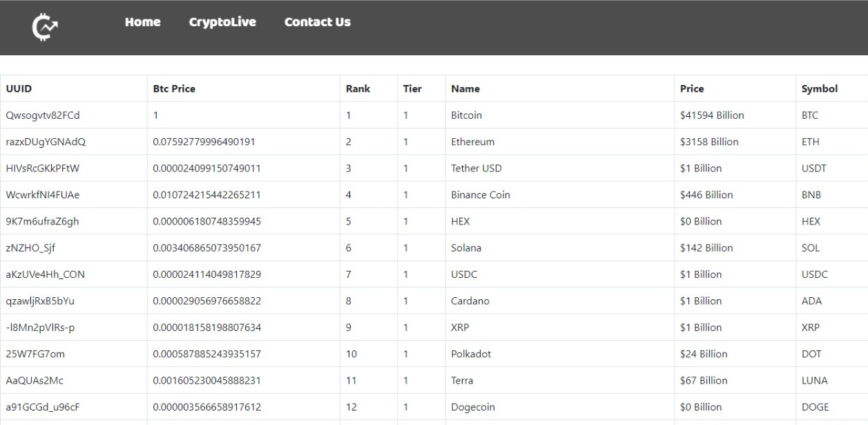Screen dimensions: 868x425
Task: Click the $24 Billion price cell
Action: (735, 354)
